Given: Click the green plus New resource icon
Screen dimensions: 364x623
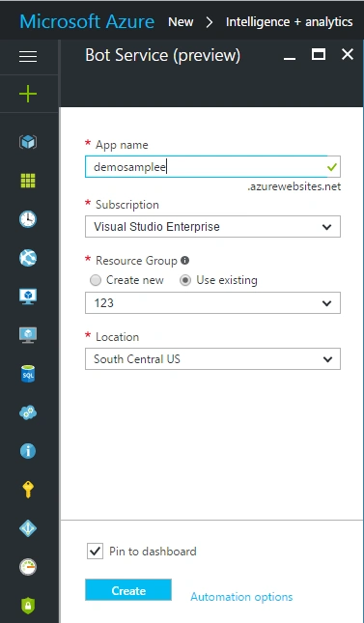Looking at the screenshot, I should (28, 94).
